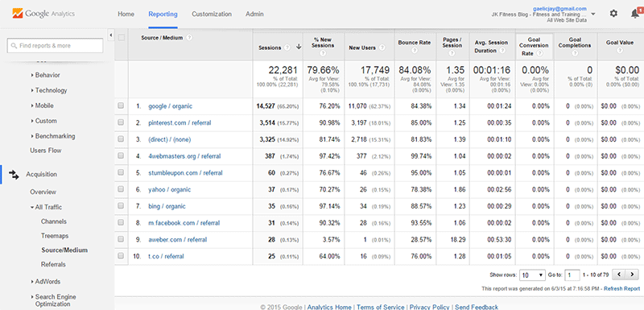644x310 pixels.
Task: Check the t.co / referral row
Action: 121,256
